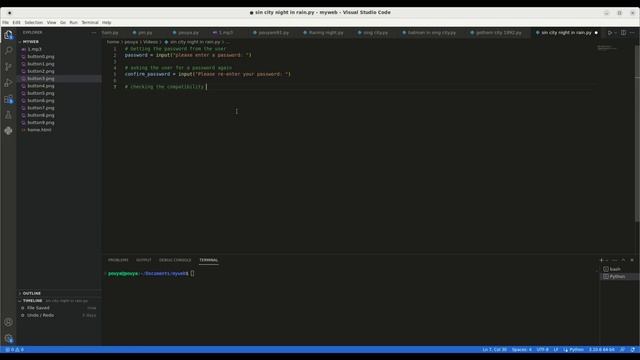Screen dimensions: 640x360
Task: Open the Terminal menu
Action: point(90,22)
